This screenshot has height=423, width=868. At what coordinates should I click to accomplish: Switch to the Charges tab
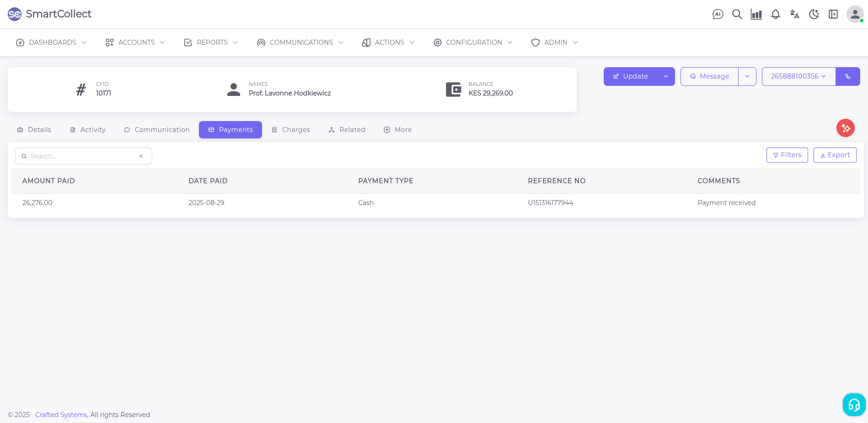point(291,130)
